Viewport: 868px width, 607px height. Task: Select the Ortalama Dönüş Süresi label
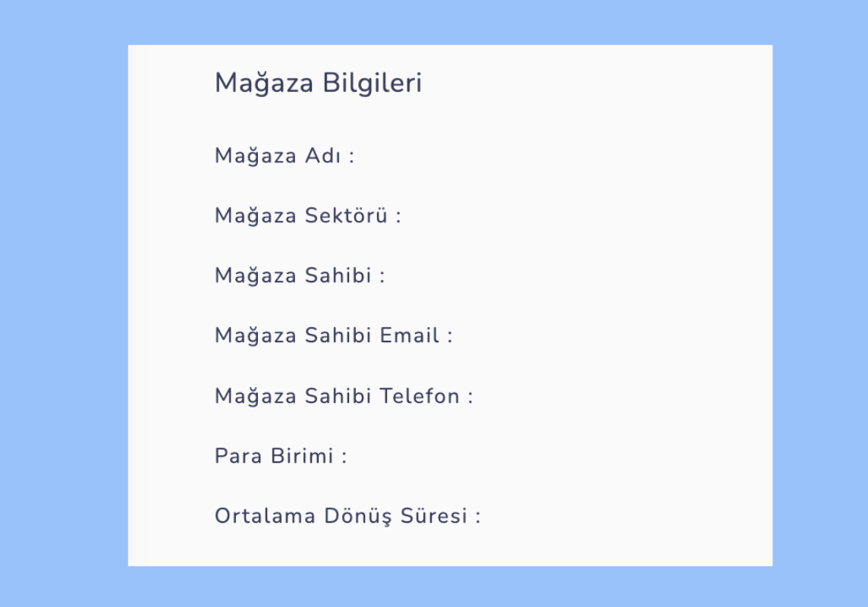[x=347, y=516]
